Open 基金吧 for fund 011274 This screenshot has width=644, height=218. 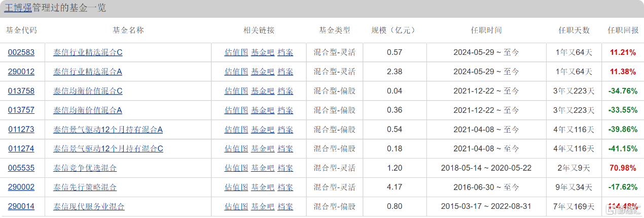tap(263, 149)
